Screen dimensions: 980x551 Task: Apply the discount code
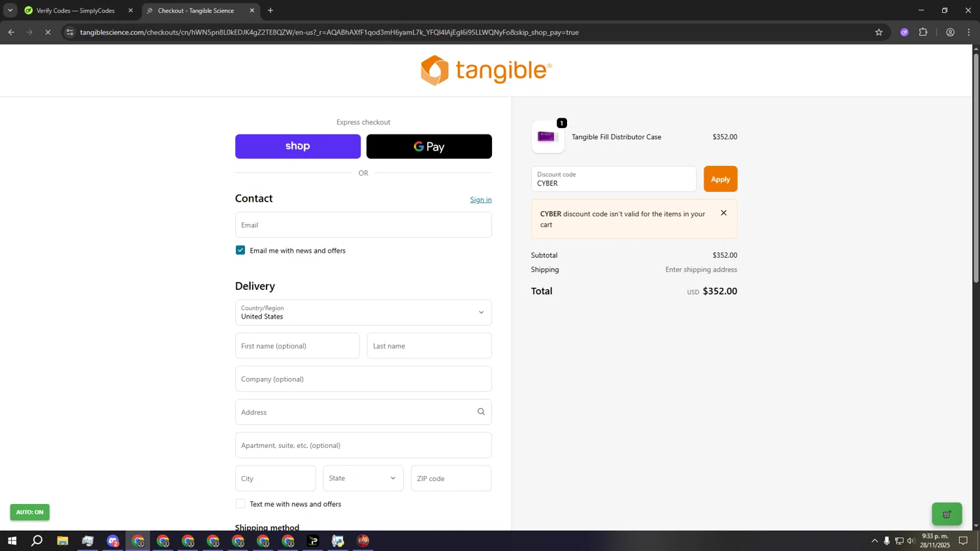[721, 179]
